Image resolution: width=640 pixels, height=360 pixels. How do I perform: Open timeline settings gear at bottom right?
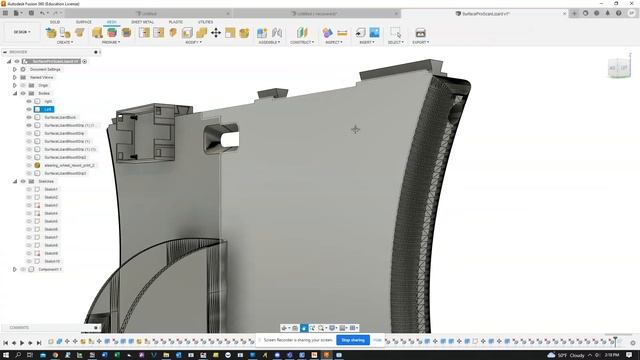[x=633, y=342]
